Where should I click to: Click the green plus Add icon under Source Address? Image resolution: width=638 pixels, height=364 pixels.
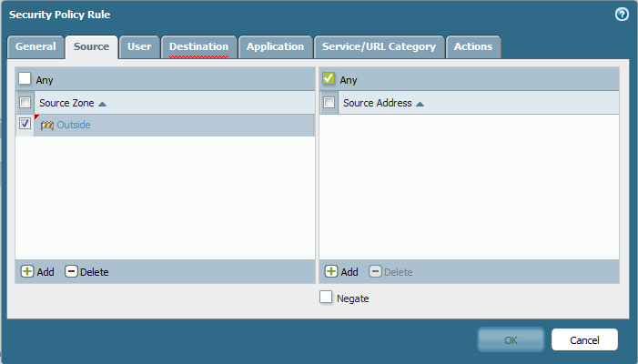(331, 272)
